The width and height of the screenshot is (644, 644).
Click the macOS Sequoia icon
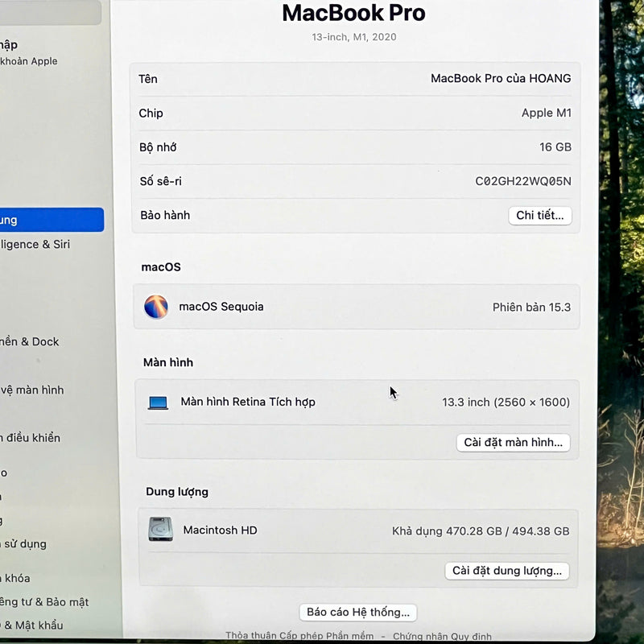pos(156,307)
